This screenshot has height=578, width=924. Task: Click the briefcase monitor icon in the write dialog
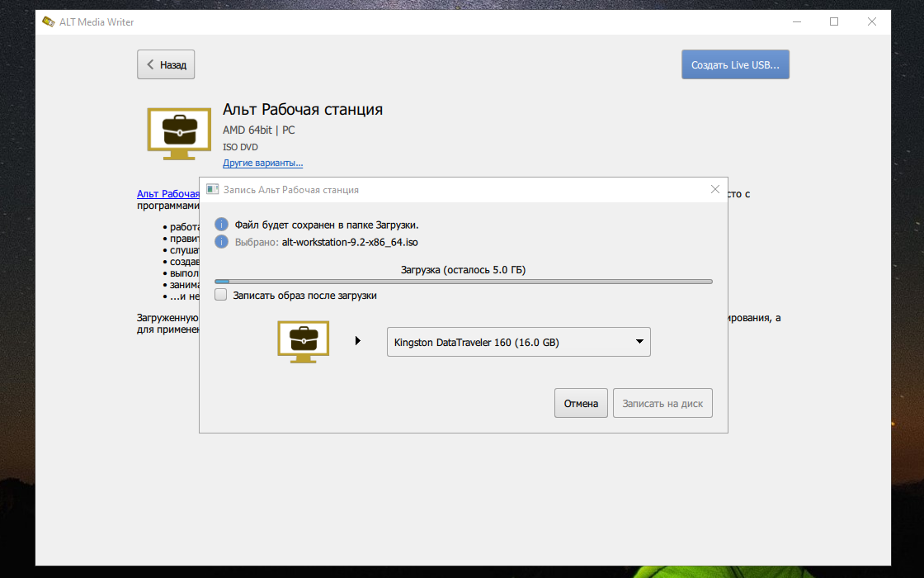[x=304, y=342]
